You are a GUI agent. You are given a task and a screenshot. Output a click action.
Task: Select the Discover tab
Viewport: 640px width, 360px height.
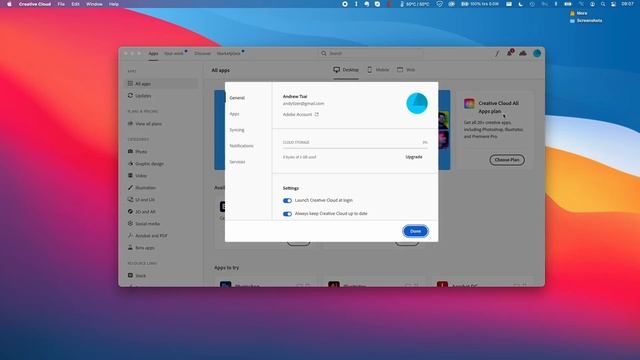tap(202, 53)
